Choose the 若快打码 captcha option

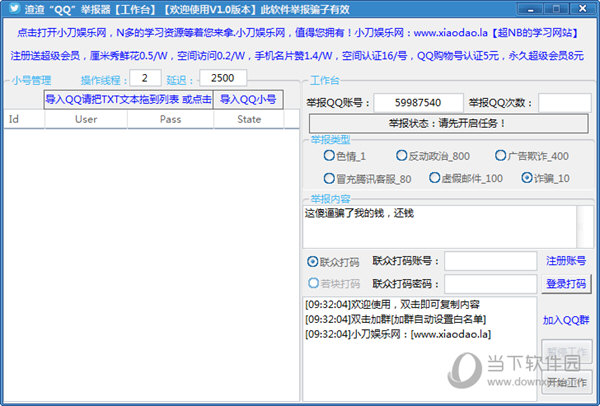(x=334, y=284)
